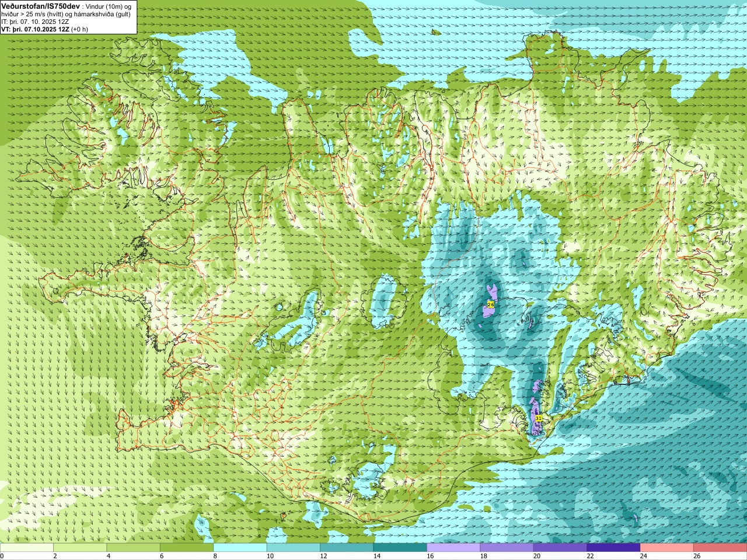The height and width of the screenshot is (560, 747).
Task: Click the legend scale value 16
Action: coord(430,556)
